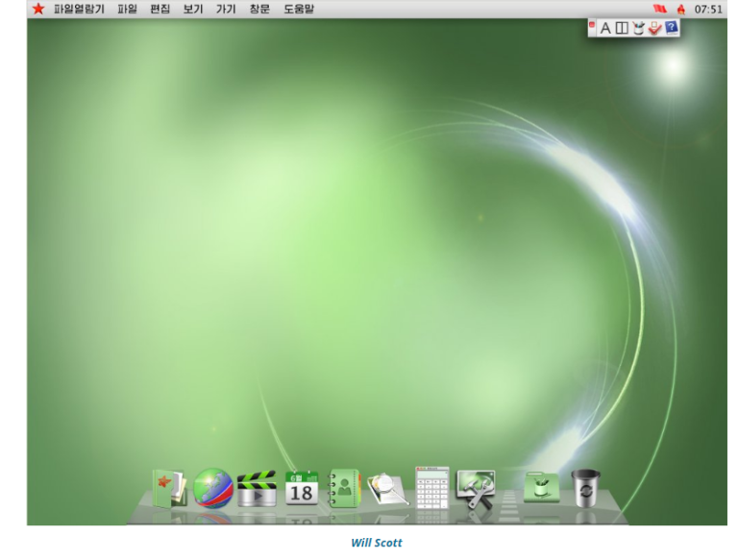Expand the 보기 menu
738x560 pixels.
192,9
